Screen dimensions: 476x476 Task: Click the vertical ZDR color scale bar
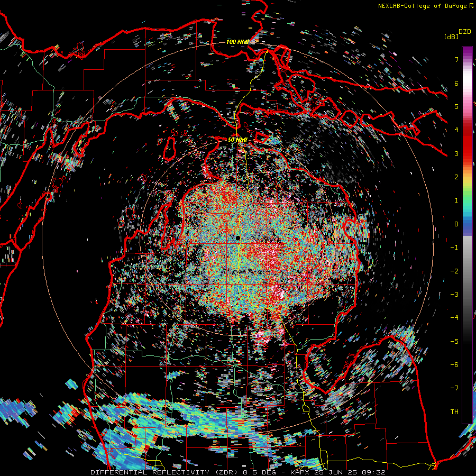467,235
